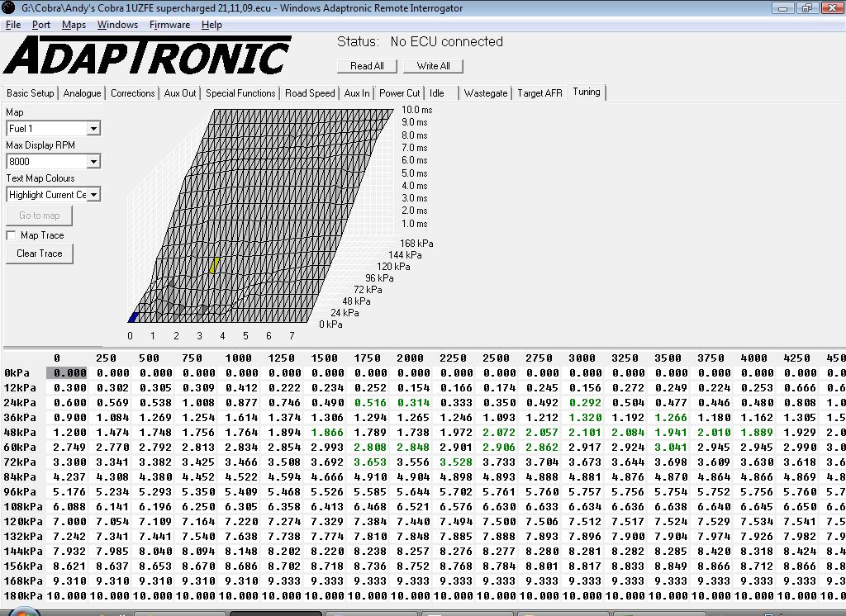
Task: Click the green 3.041 cell in the 60kPa row
Action: [x=671, y=448]
